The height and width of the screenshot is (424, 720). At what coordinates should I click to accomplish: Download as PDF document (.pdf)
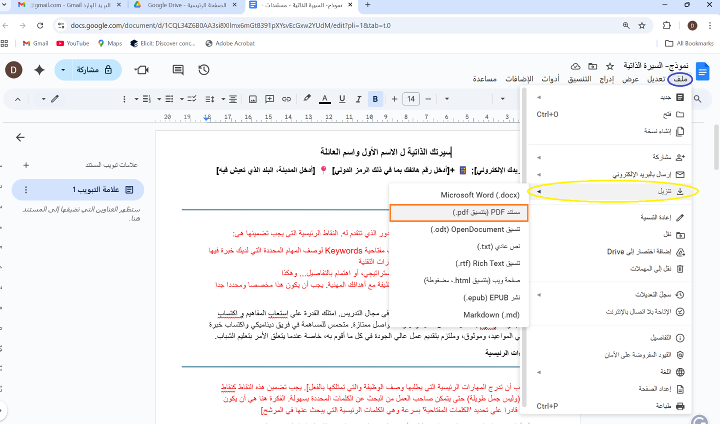(x=459, y=212)
